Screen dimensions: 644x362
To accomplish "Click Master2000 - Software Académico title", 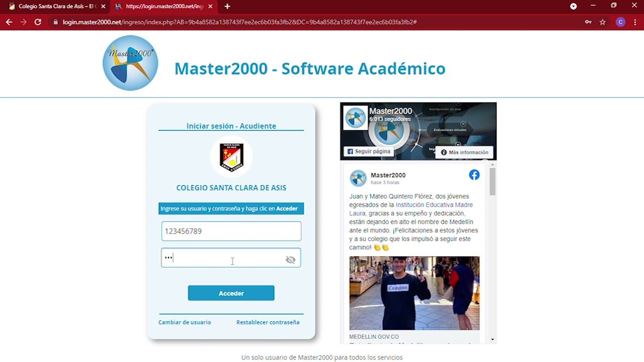I will coord(310,68).
